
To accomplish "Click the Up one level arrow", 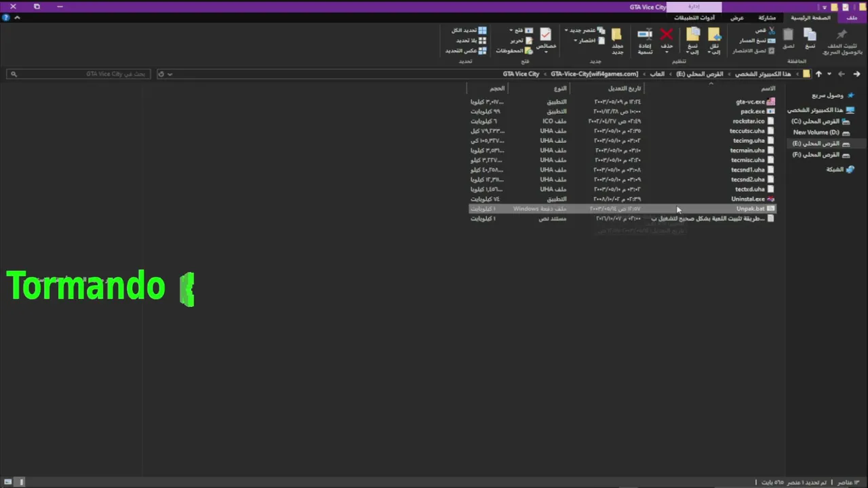I will [x=818, y=74].
